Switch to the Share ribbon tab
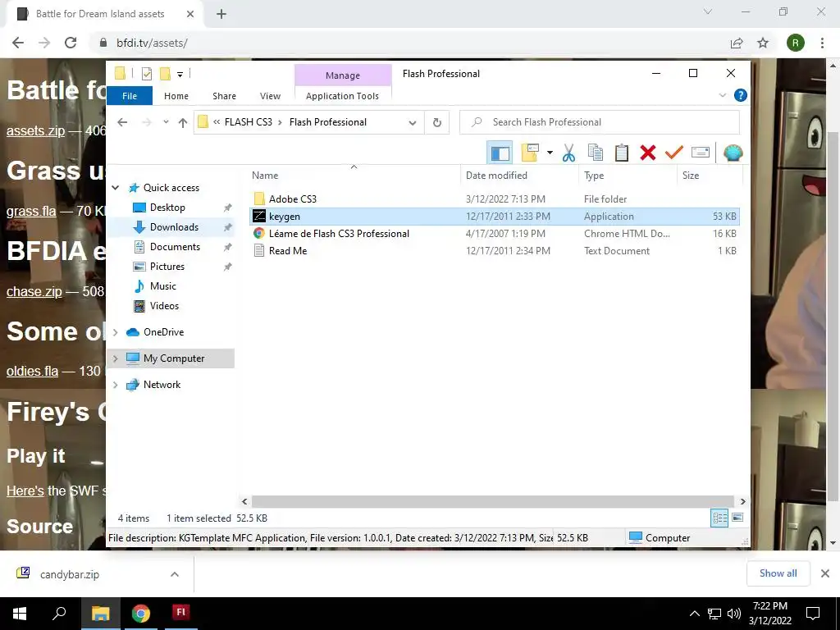The image size is (840, 630). click(224, 96)
